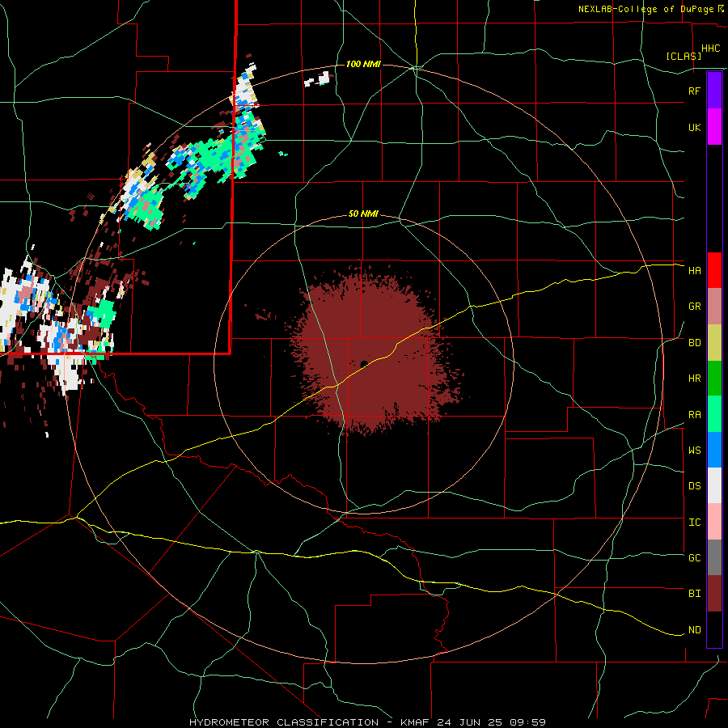Click the "NEXLAB-College of DuPage" credit text
728x728 pixels.
click(645, 9)
